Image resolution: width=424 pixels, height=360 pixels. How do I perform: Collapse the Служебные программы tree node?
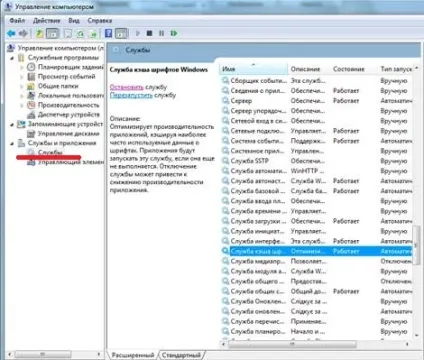(12, 58)
